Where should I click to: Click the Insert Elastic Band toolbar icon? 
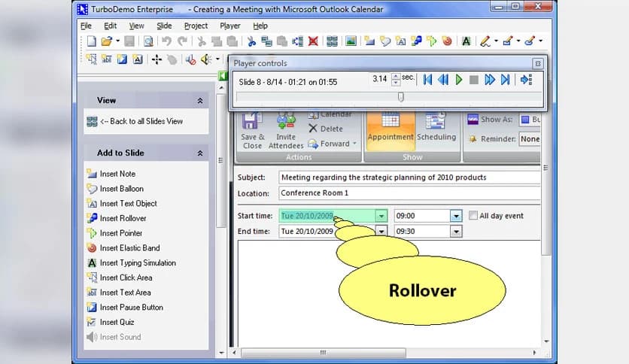447,41
